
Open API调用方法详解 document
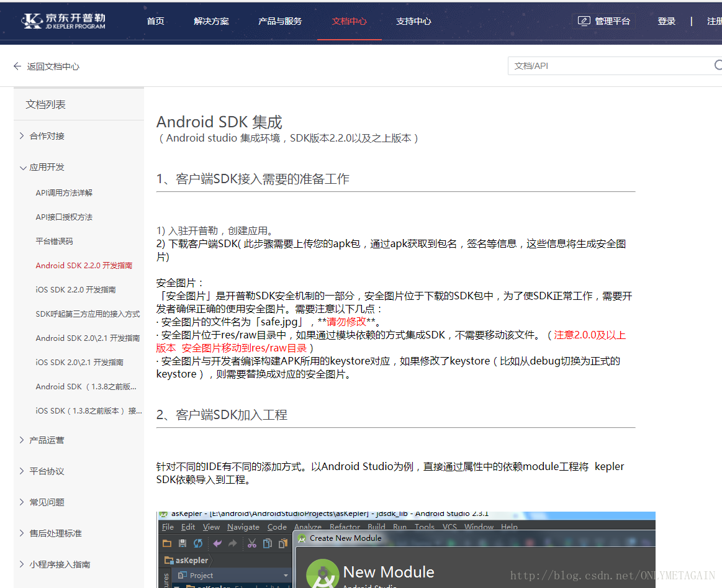(x=64, y=193)
